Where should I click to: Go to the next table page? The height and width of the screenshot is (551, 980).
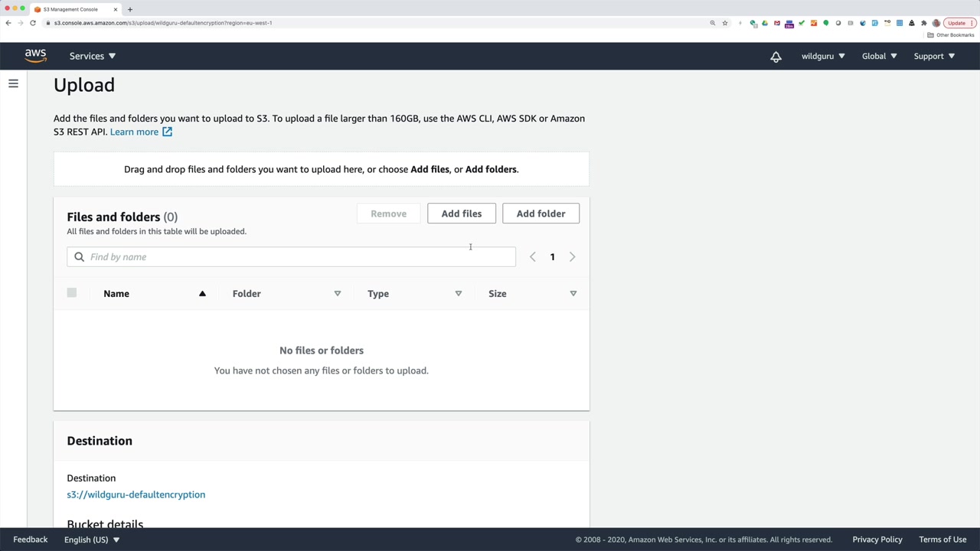coord(572,257)
